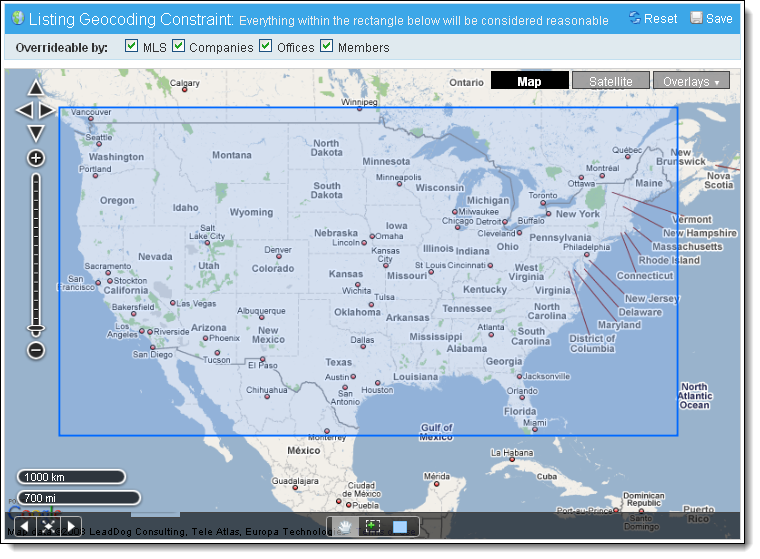Screen dimensions: 760x559
Task: Uncheck the Companies checkbox
Action: click(178, 46)
